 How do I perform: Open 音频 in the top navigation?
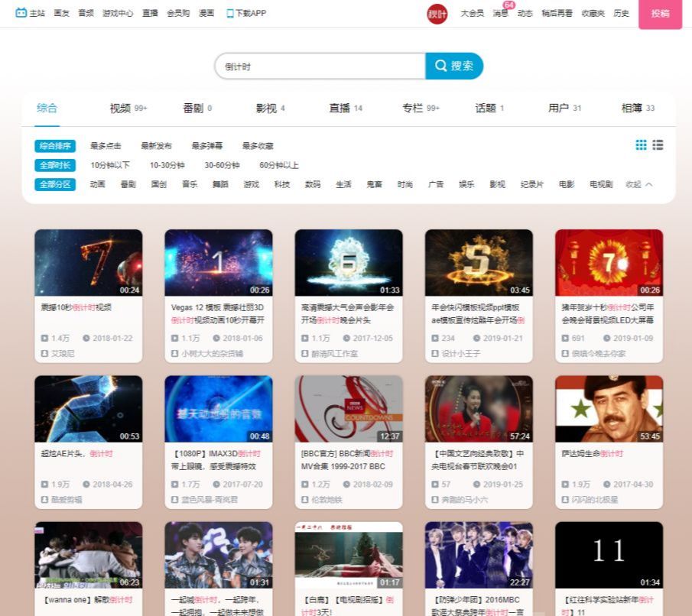click(86, 13)
